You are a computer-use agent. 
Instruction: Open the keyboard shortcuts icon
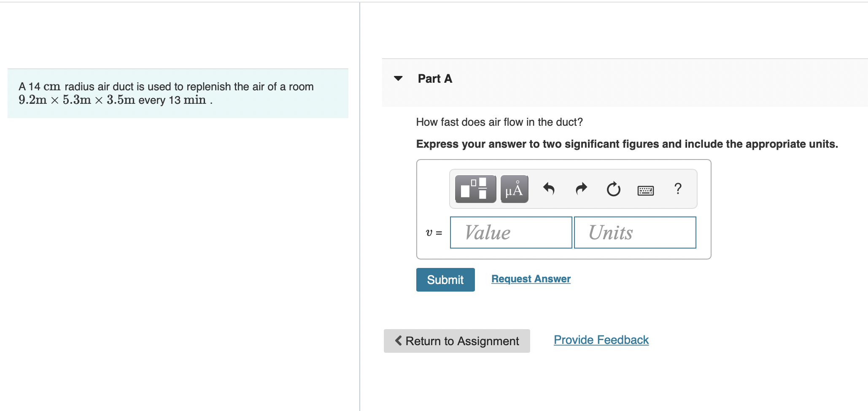tap(646, 190)
